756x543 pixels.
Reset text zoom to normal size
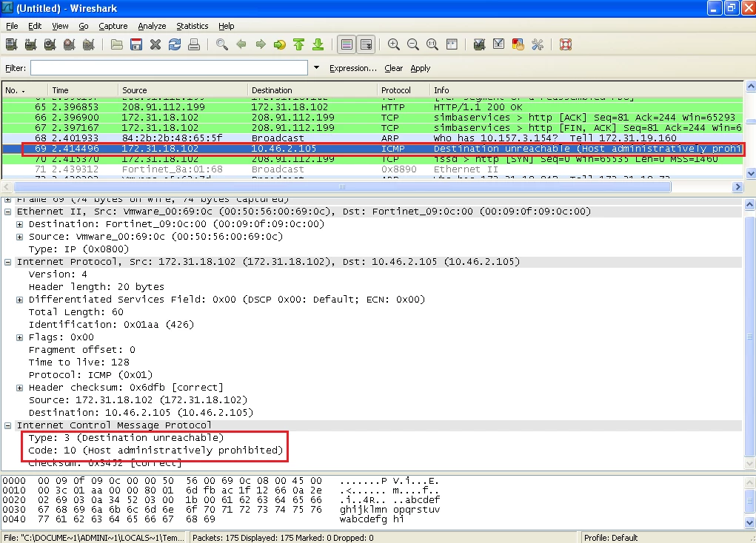[x=432, y=45]
